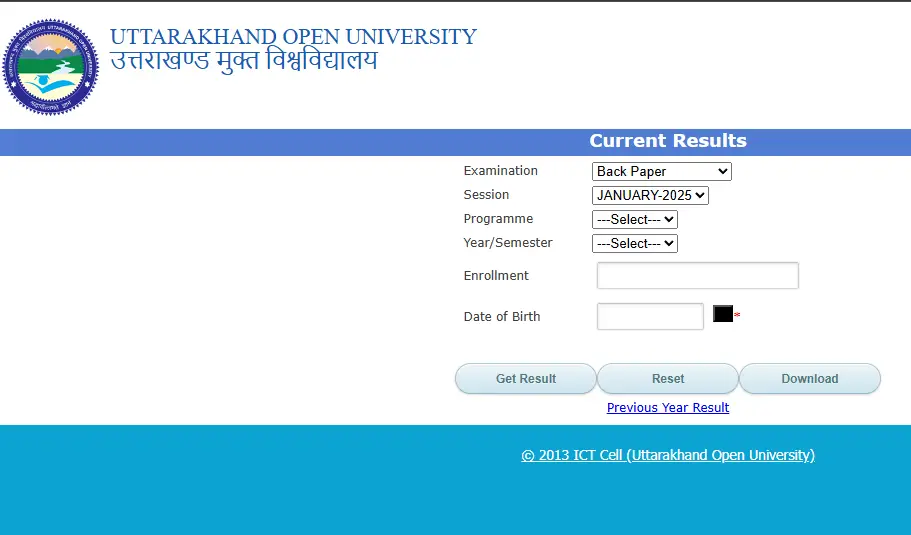The image size is (911, 535).
Task: Open the Examination dropdown showing Back Paper
Action: click(x=662, y=171)
